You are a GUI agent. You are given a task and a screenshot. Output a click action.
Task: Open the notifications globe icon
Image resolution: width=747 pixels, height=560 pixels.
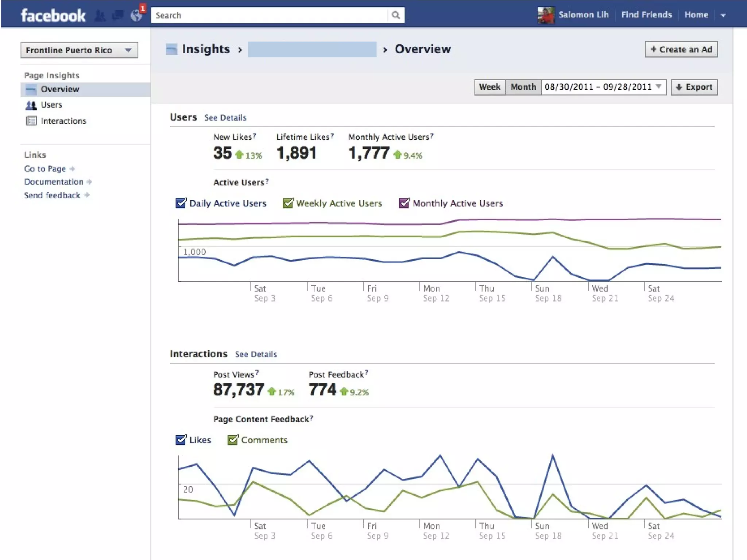pos(136,15)
